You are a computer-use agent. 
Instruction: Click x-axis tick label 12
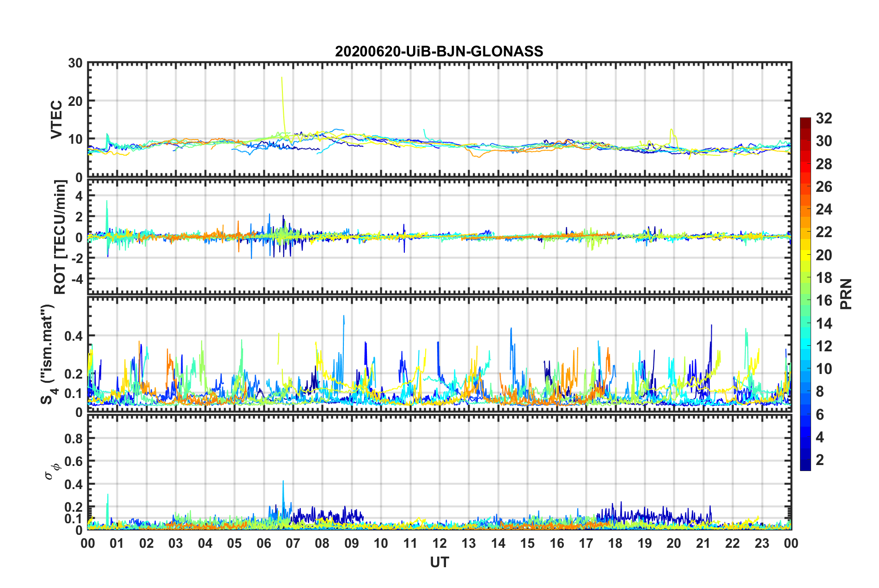pos(439,543)
